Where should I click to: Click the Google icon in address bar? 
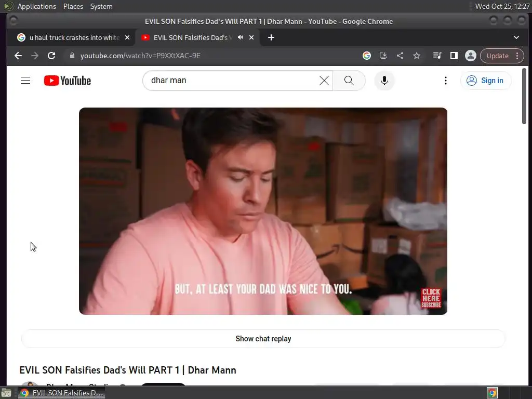tap(366, 56)
